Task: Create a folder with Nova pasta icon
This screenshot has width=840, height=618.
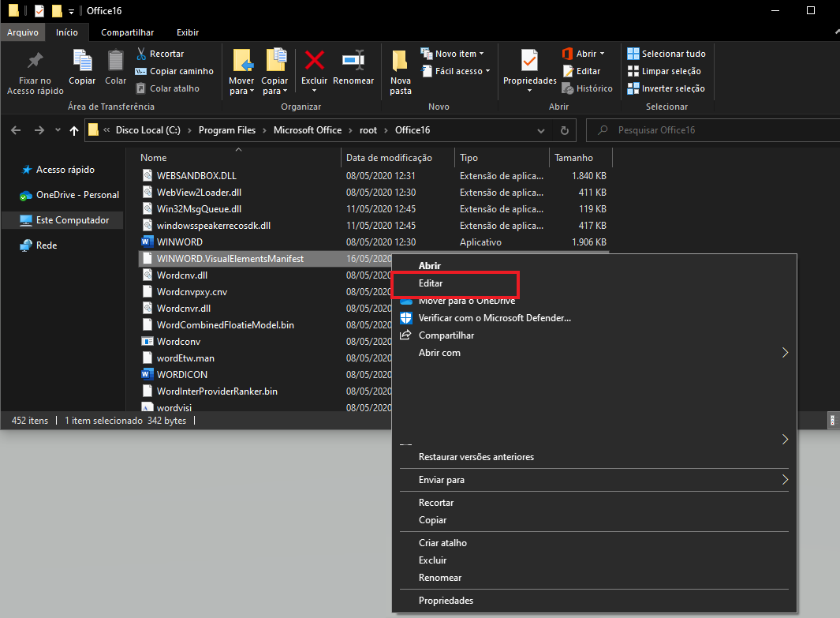Action: 400,61
